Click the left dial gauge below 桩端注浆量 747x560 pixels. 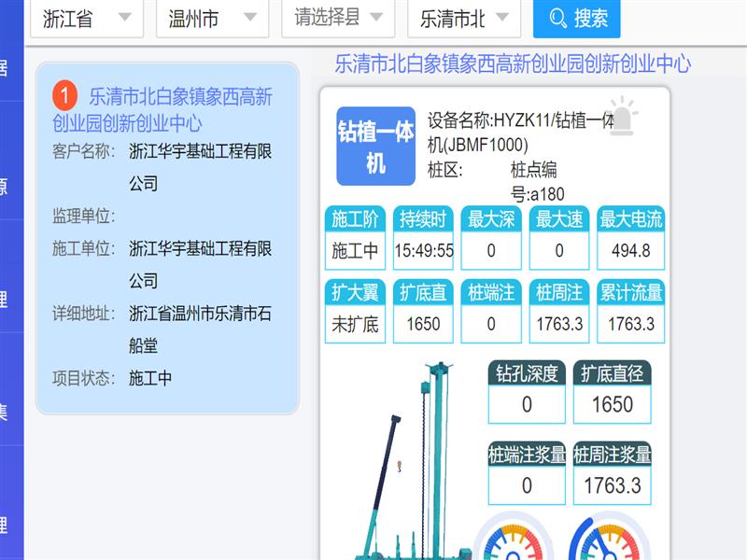[x=513, y=539]
